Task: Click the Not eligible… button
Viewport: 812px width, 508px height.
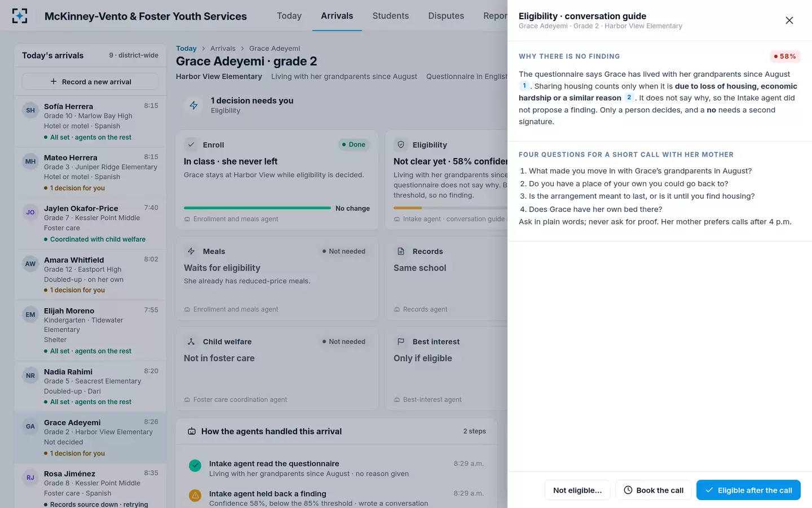Action: point(577,490)
